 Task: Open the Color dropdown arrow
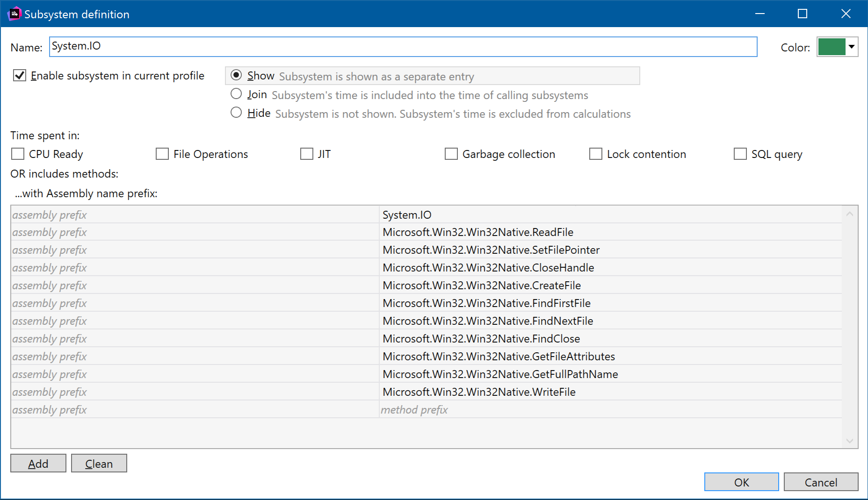tap(852, 47)
